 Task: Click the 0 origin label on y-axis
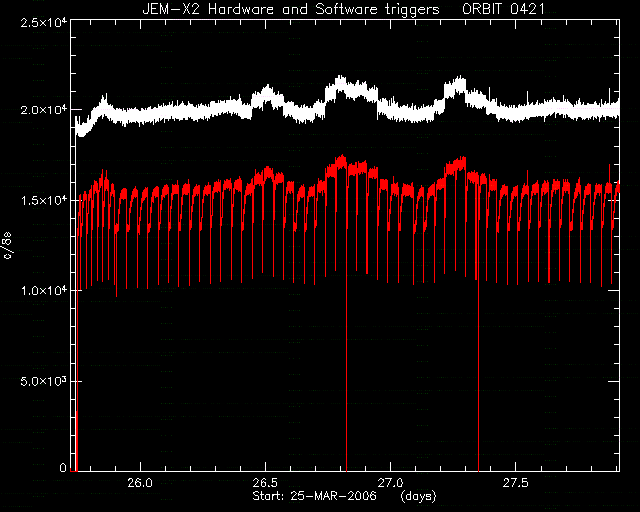63,467
